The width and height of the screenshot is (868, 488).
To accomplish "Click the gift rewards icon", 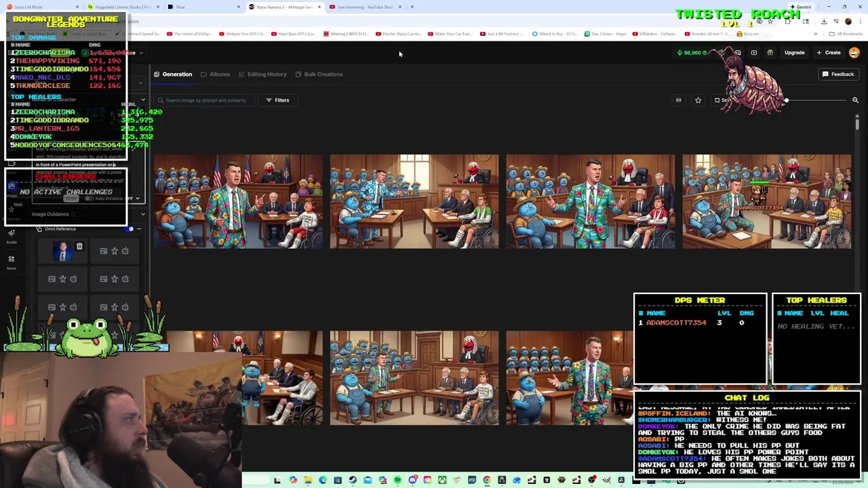I will click(x=770, y=52).
